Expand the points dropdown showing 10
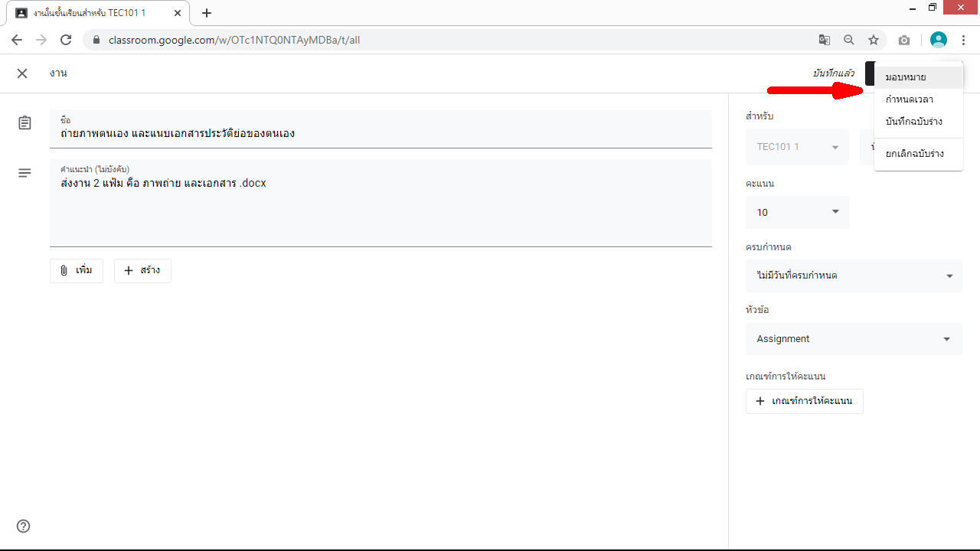The width and height of the screenshot is (980, 551). click(797, 212)
